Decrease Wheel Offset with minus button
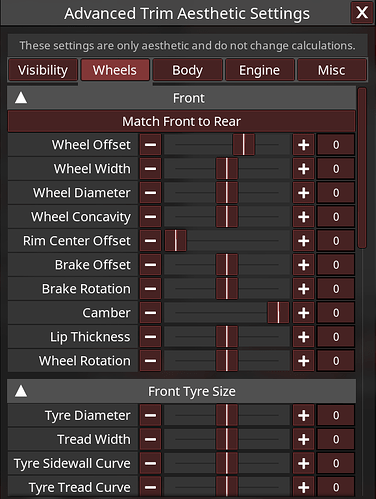 (150, 145)
